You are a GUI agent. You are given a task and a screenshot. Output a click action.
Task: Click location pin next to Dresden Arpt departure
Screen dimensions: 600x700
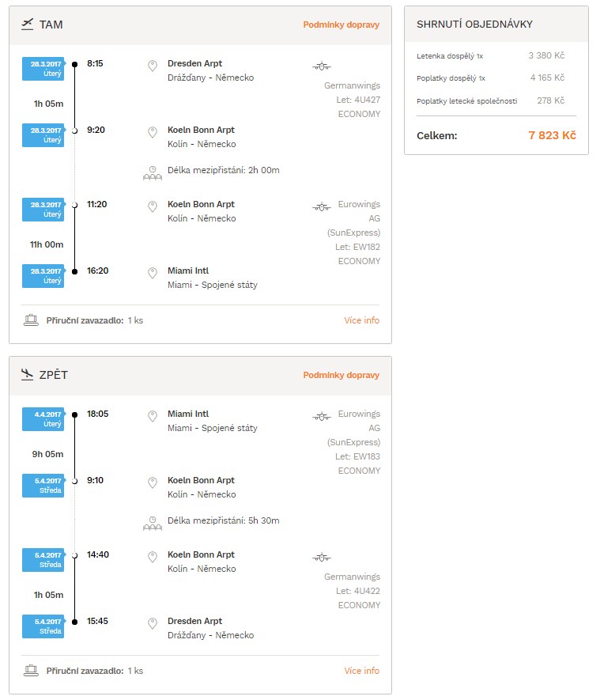tap(153, 66)
